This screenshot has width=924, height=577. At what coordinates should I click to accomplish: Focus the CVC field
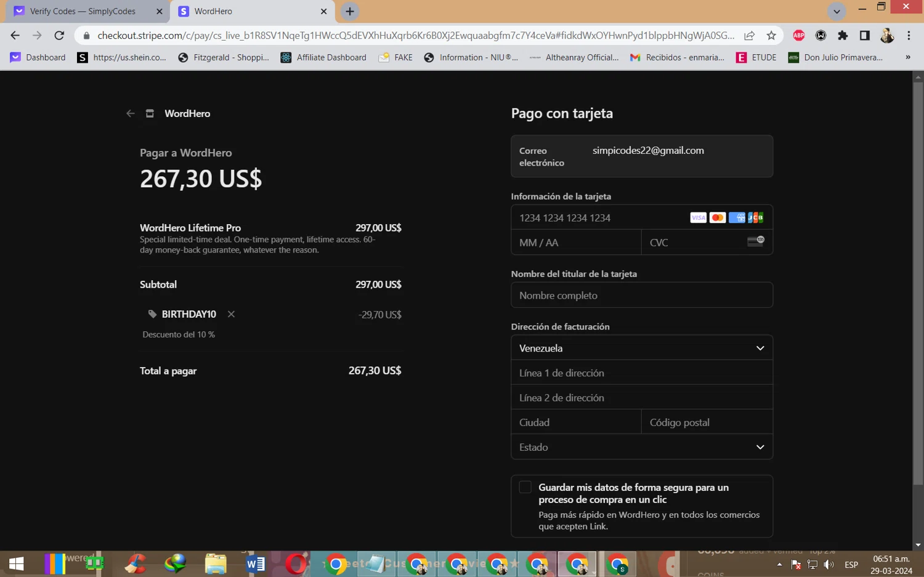point(707,243)
